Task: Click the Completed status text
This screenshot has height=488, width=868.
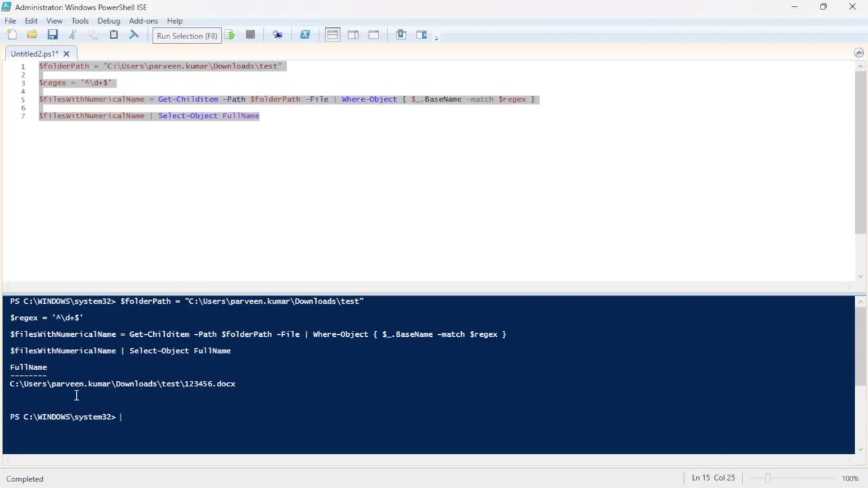Action: click(25, 479)
